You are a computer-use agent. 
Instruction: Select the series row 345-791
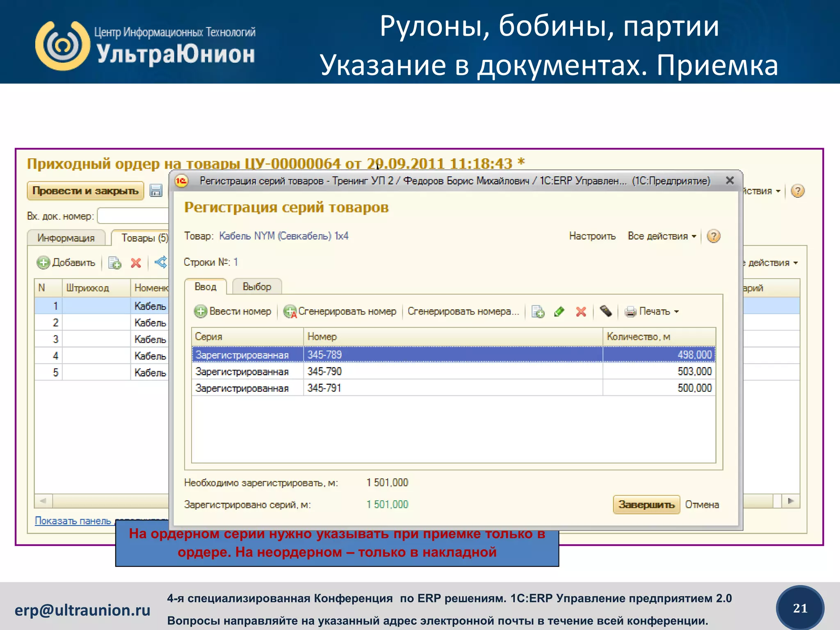tap(453, 388)
